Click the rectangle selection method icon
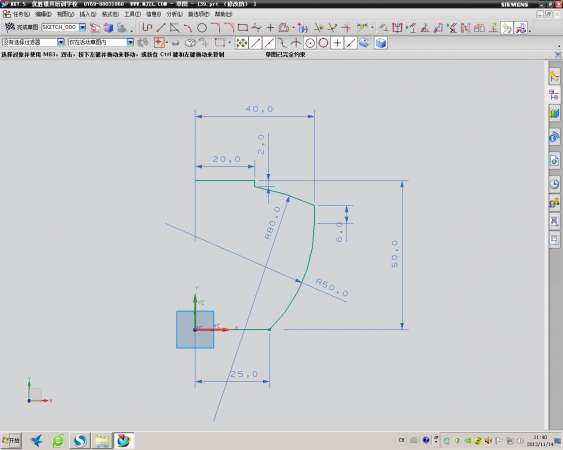563x450 pixels. point(219,43)
